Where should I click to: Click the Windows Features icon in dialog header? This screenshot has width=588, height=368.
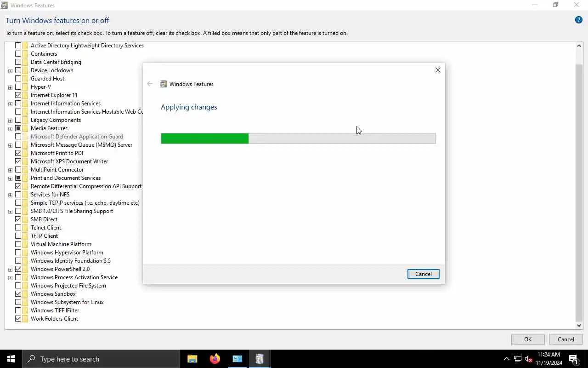163,84
